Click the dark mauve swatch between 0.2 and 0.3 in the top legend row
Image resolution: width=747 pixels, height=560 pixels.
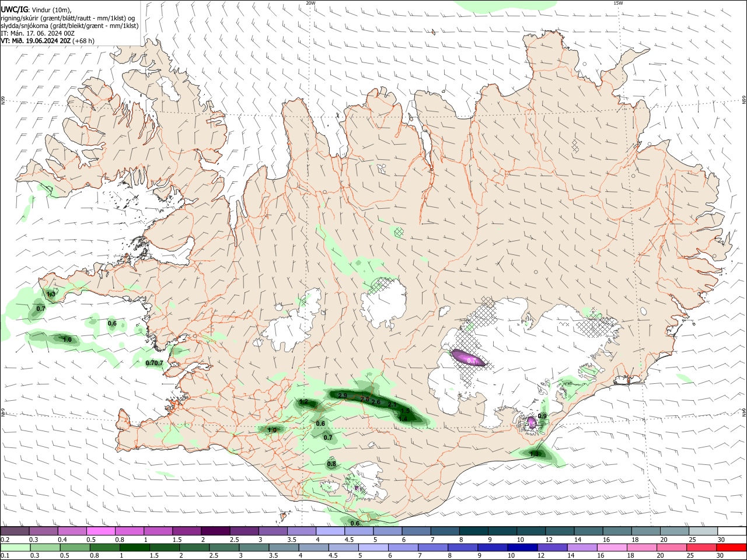pyautogui.click(x=15, y=531)
